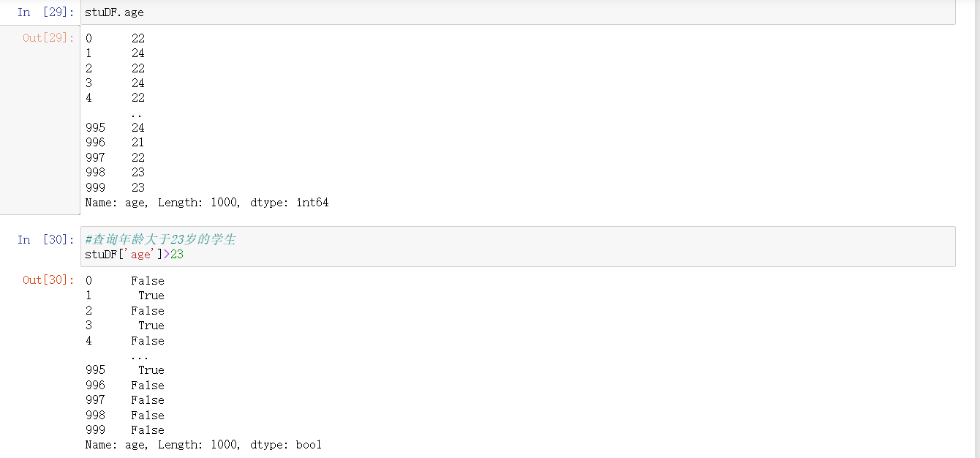
Task: Click the In [29] prompt label
Action: point(45,12)
